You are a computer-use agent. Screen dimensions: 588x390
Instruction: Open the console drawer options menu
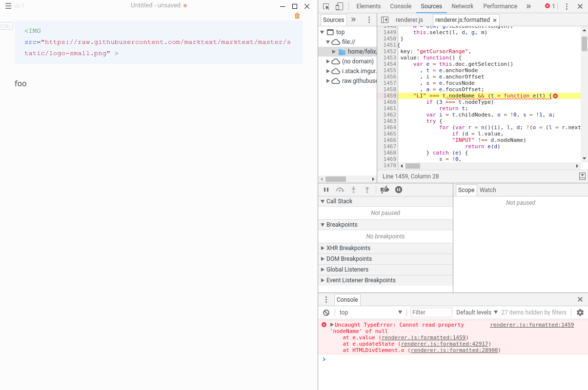pyautogui.click(x=326, y=300)
